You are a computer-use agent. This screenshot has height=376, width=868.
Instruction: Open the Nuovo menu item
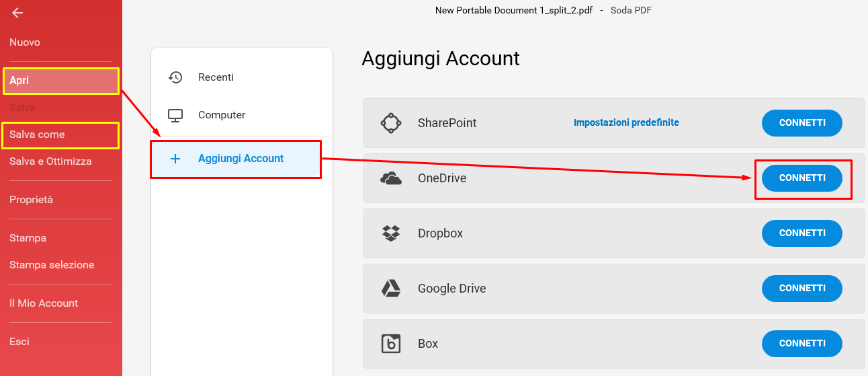[x=25, y=42]
